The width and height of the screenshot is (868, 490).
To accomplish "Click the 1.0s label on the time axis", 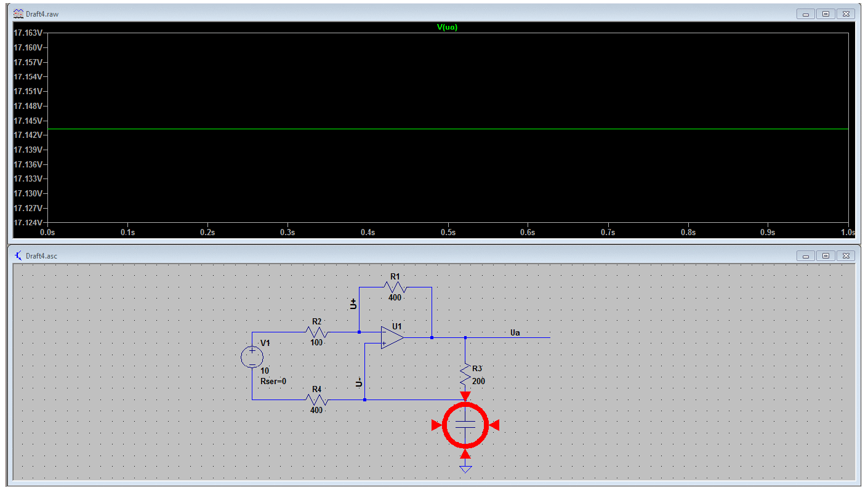I will (848, 233).
